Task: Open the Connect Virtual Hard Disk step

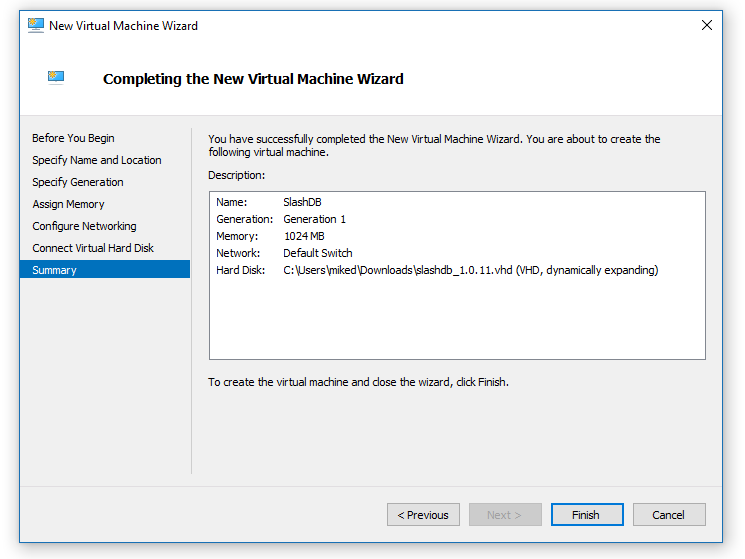Action: point(93,248)
